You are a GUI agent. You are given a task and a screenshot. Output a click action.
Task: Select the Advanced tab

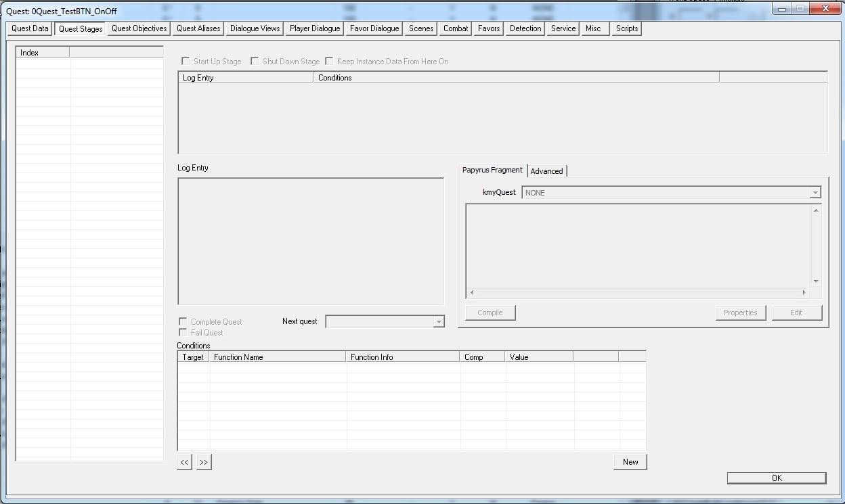546,171
